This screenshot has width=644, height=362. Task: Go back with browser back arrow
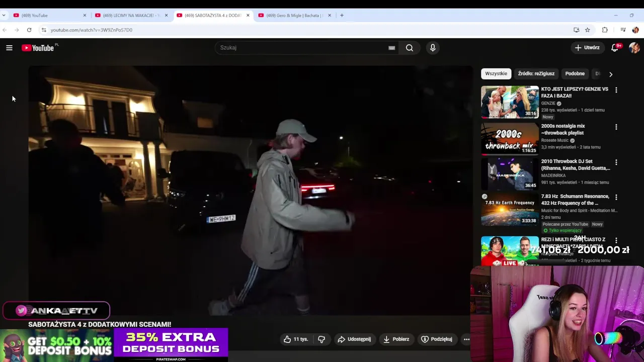[x=5, y=30]
